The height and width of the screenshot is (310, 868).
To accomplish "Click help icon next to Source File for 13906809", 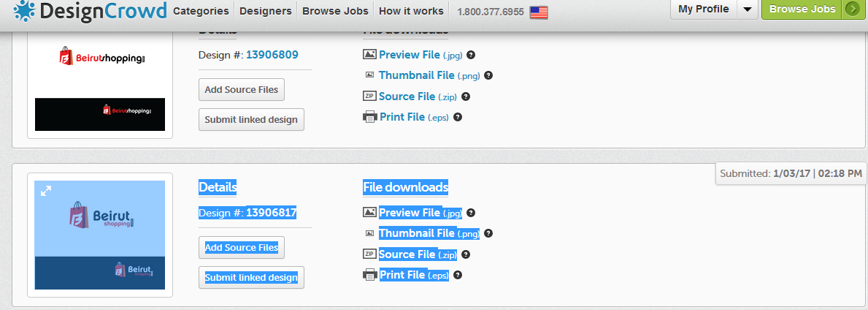I will (466, 97).
